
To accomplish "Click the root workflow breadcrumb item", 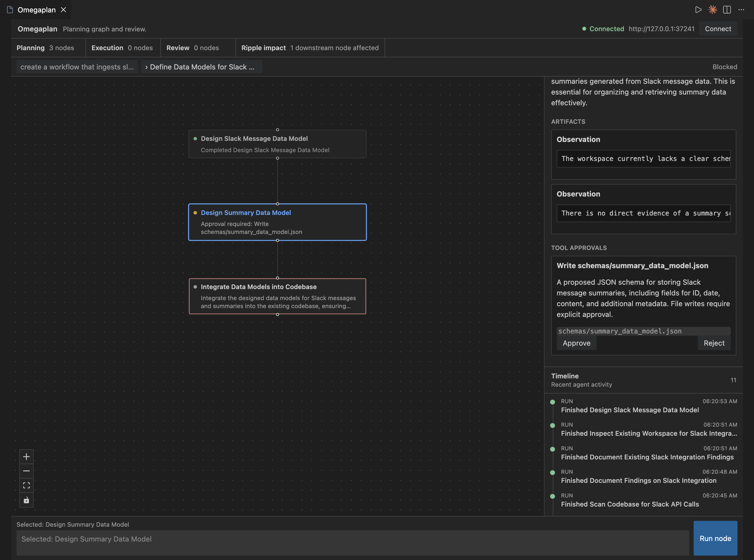I will [77, 67].
